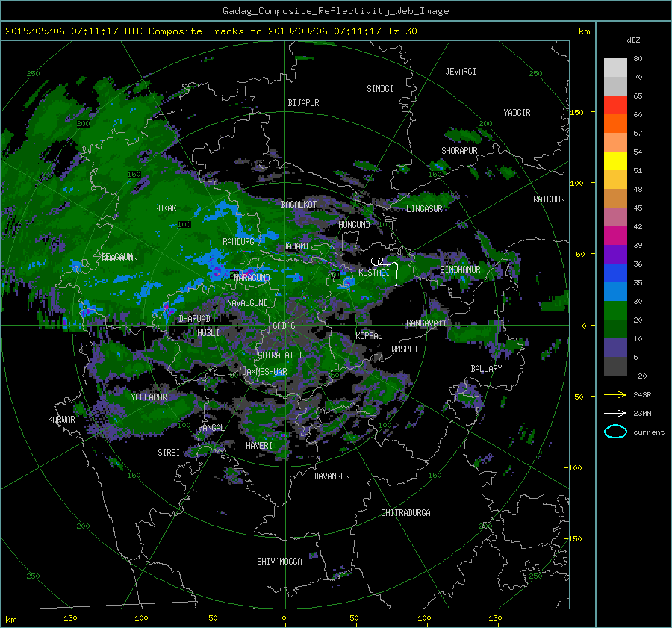Viewport: 672px width, 628px height.
Task: Click the SINDGI city label
Action: coord(380,89)
